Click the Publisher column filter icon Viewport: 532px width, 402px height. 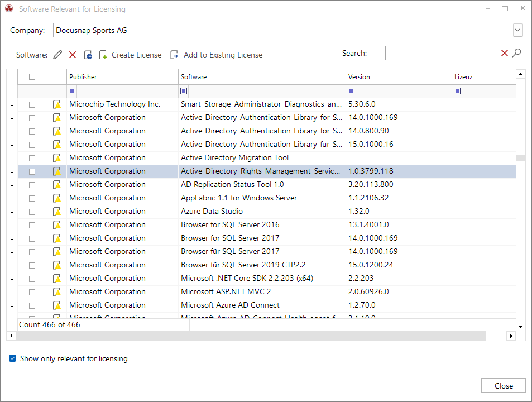[72, 91]
